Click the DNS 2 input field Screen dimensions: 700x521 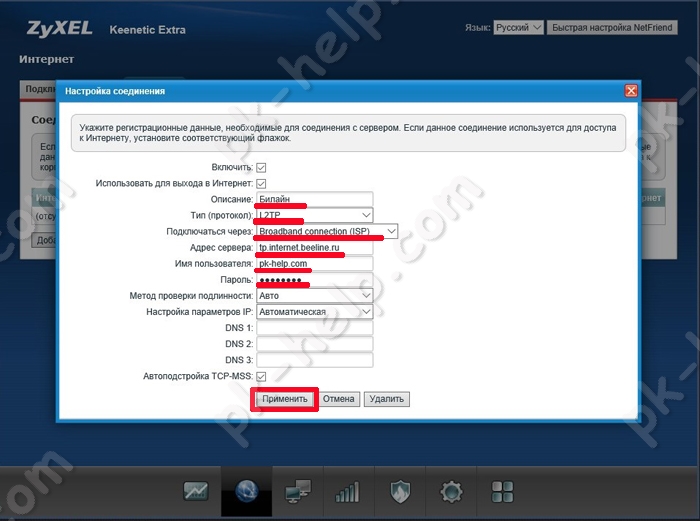(x=315, y=344)
